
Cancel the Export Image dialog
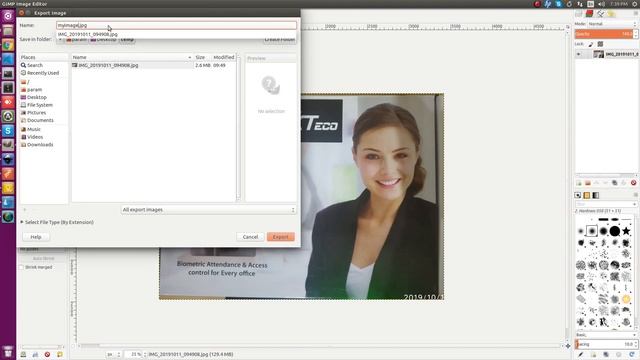click(x=250, y=237)
